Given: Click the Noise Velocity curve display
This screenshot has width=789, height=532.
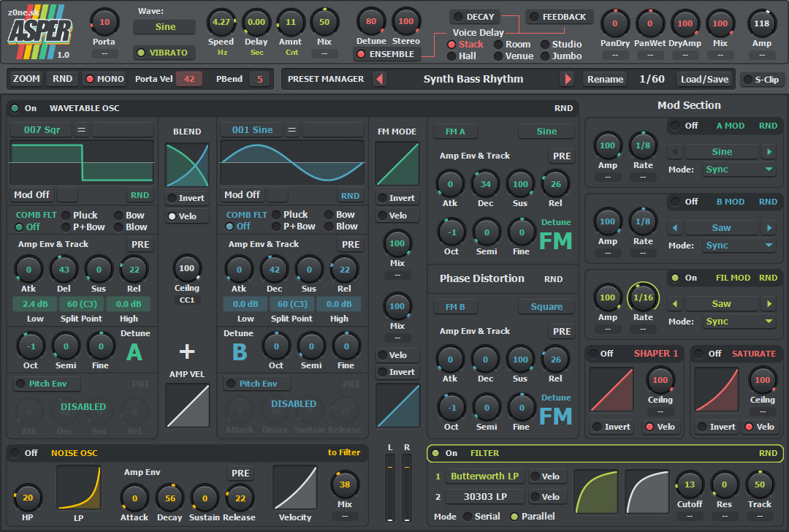Looking at the screenshot, I should 295,487.
